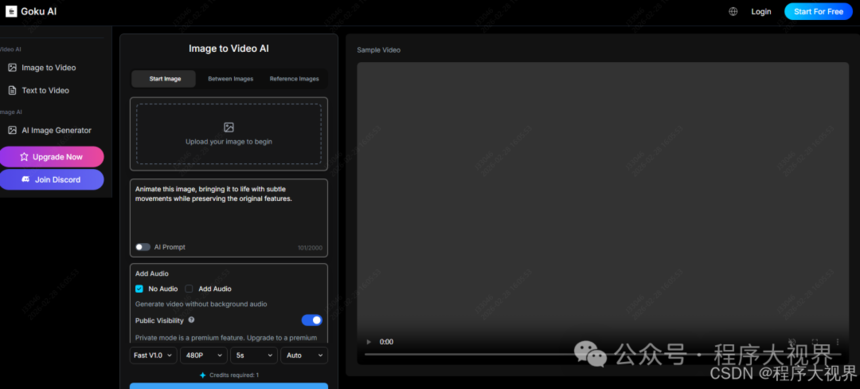Select the Start Image tab
The width and height of the screenshot is (860, 389).
tap(164, 79)
